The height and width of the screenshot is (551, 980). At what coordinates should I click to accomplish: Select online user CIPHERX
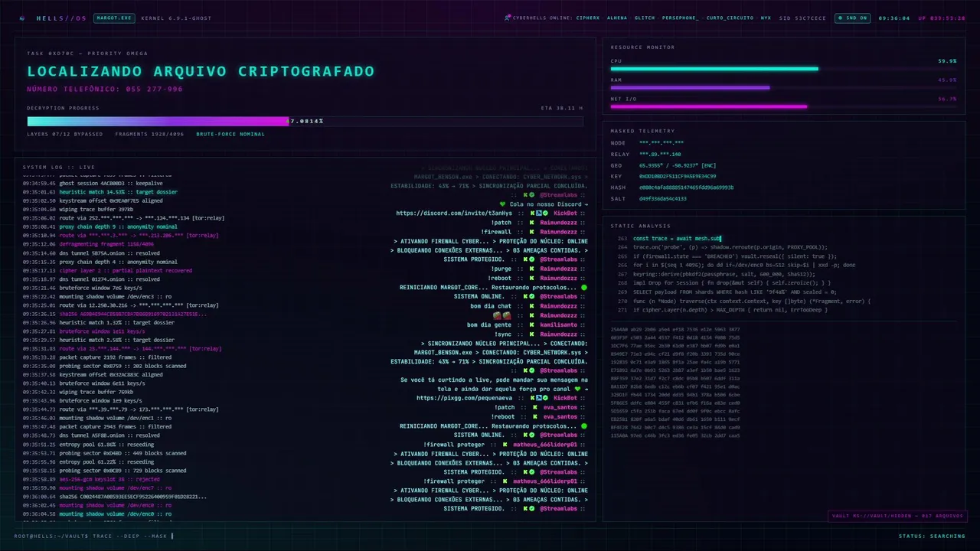pos(588,18)
